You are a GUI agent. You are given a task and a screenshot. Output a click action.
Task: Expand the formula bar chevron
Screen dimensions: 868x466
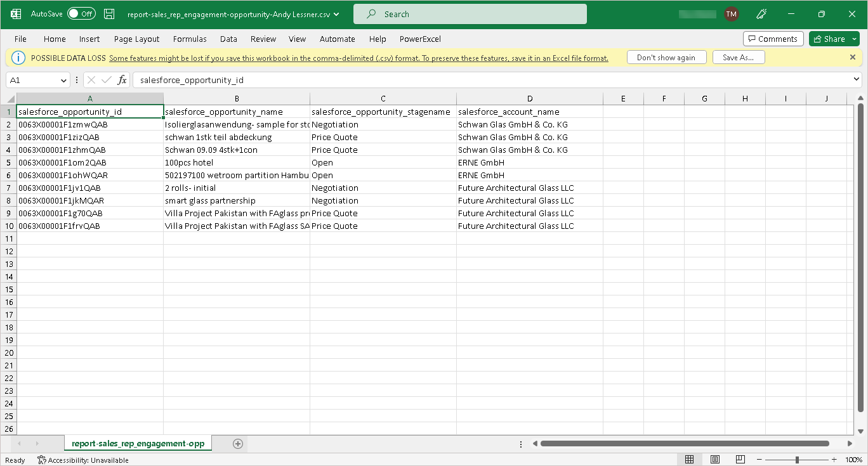coord(857,80)
